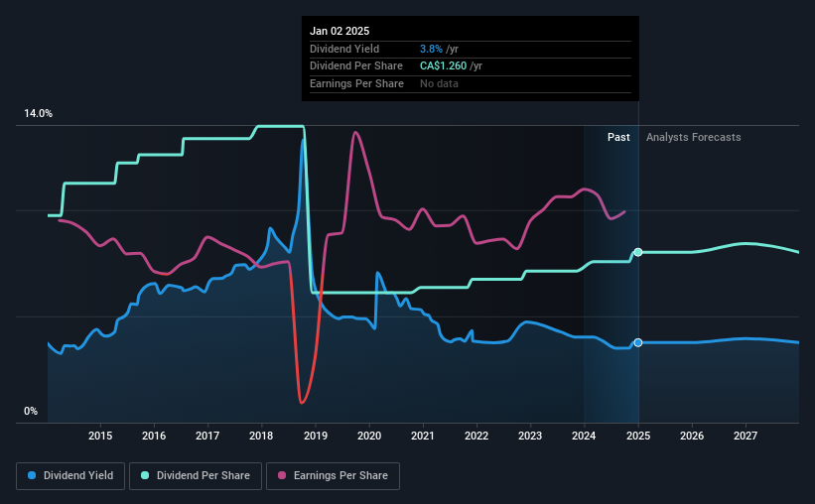This screenshot has width=815, height=504.
Task: Click the 2023 x-axis label
Action: [x=530, y=436]
